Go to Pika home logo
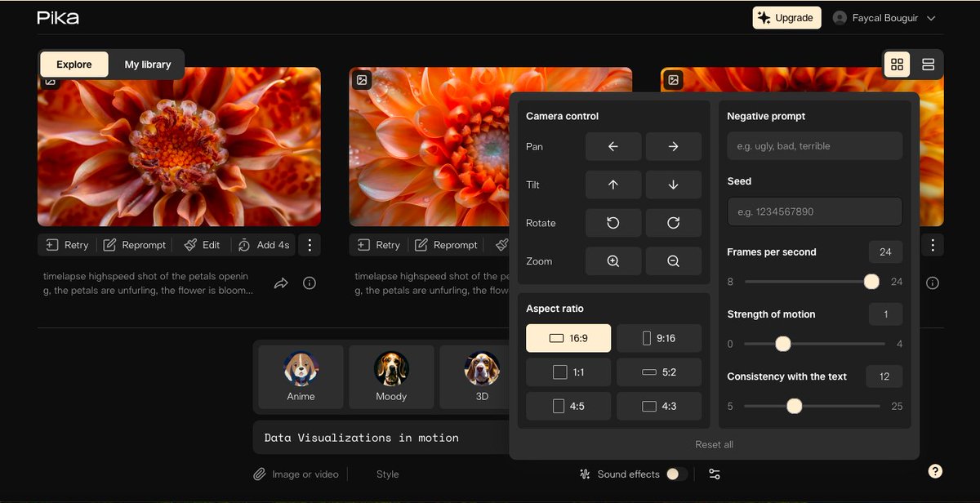980x503 pixels. (58, 18)
